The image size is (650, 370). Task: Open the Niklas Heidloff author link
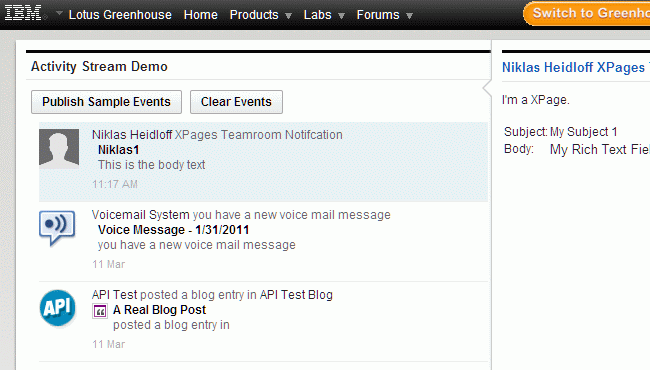click(132, 135)
